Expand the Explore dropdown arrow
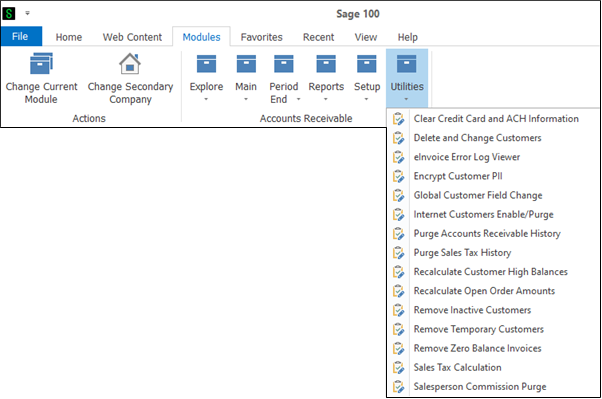 pos(206,99)
